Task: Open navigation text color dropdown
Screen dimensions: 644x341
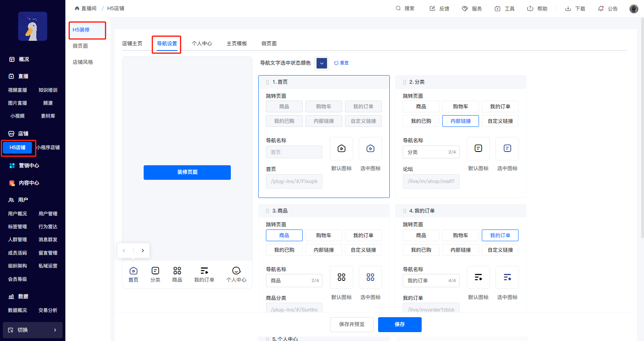Action: [x=322, y=63]
